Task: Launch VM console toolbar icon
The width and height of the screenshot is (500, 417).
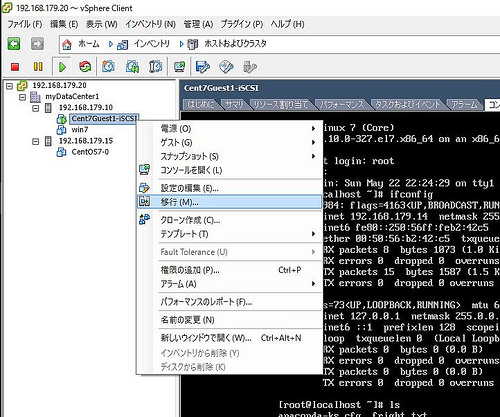Action: point(180,67)
